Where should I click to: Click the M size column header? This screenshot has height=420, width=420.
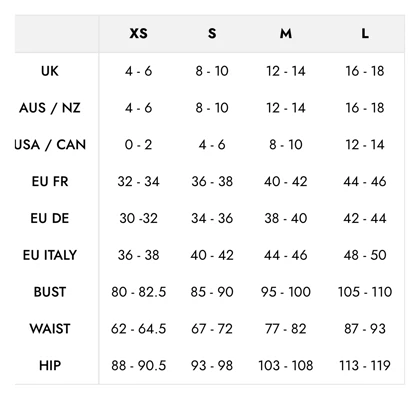[286, 33]
